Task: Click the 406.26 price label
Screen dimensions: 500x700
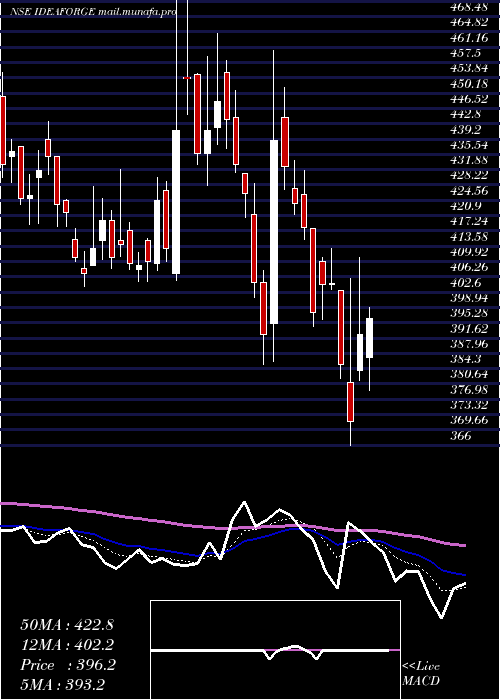Action: pyautogui.click(x=469, y=267)
